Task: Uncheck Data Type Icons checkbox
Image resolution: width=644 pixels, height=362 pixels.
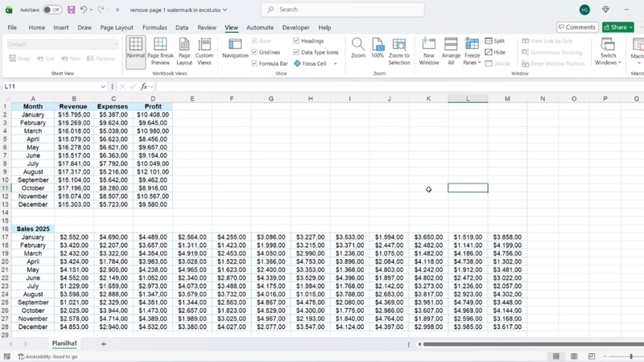Action: coord(296,52)
